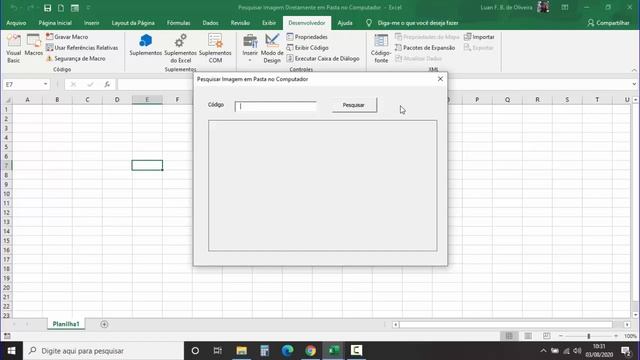Start Gravar Macro recording
This screenshot has height=360, width=640.
coord(67,37)
